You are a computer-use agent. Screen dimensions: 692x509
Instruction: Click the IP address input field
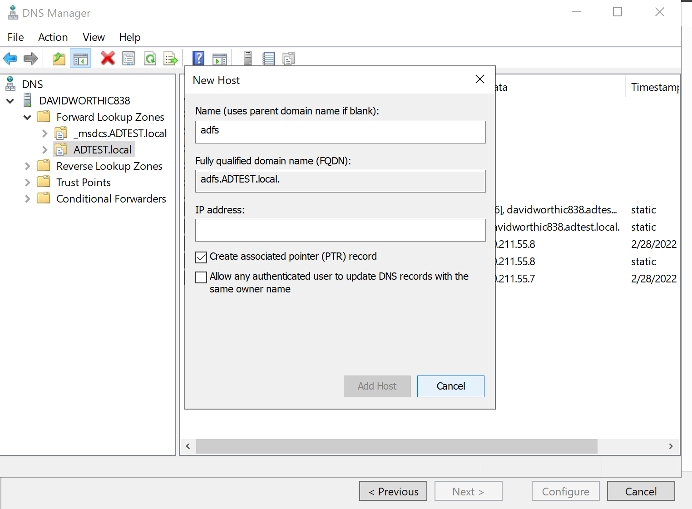click(x=339, y=230)
